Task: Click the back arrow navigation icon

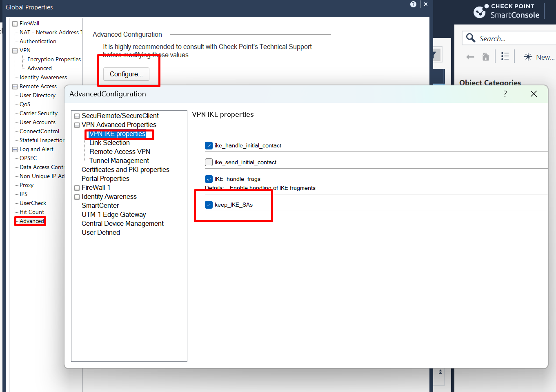Action: (x=470, y=57)
